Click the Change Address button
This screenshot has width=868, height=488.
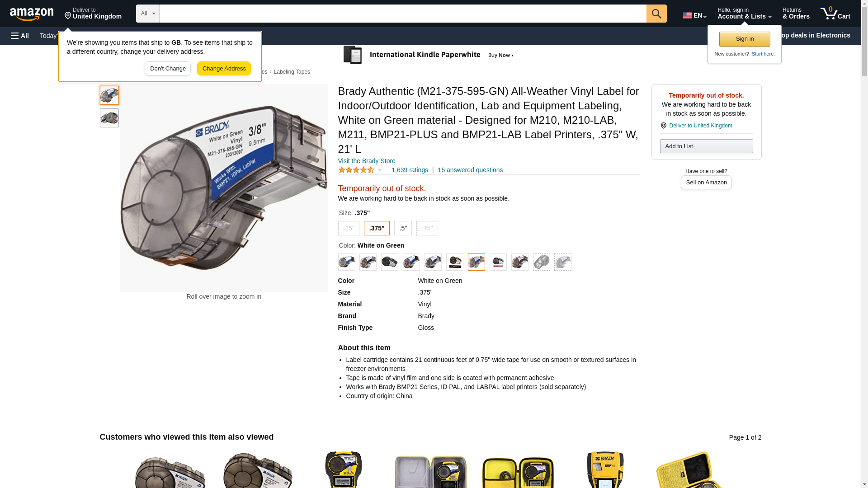tap(224, 69)
